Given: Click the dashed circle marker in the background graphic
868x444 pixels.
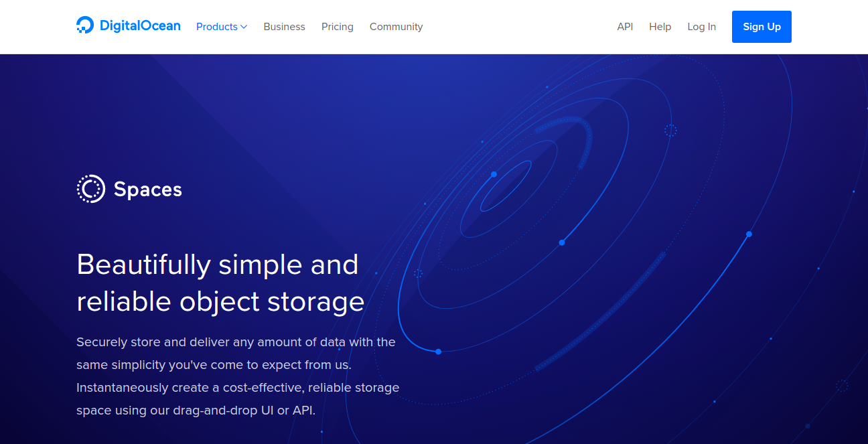Looking at the screenshot, I should tap(670, 131).
